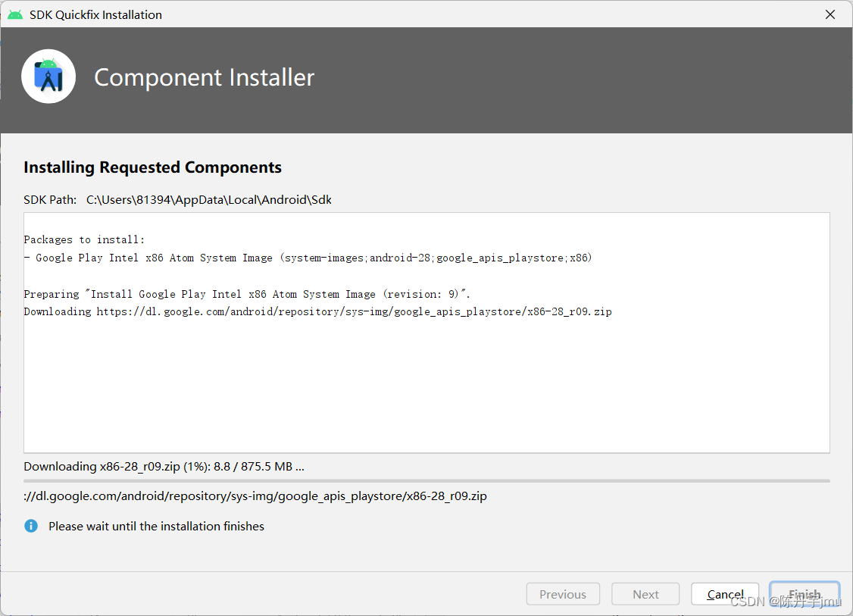Click the Component Installer heading
The image size is (853, 616).
click(204, 77)
